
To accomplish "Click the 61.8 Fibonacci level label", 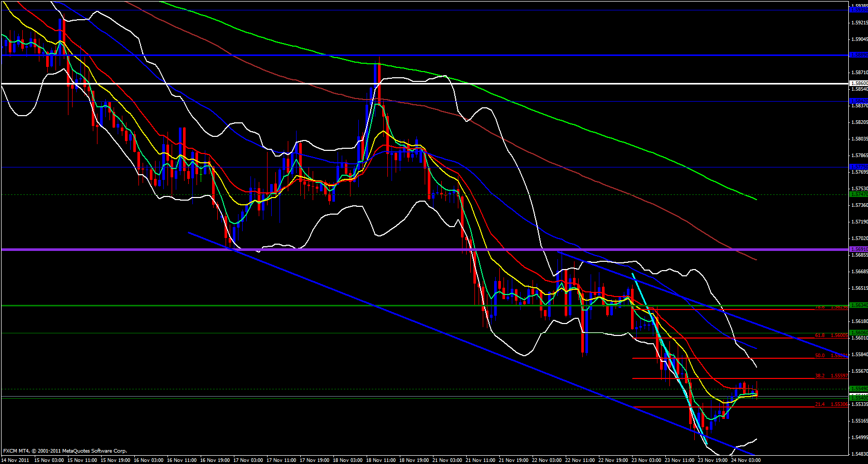I will pos(820,335).
